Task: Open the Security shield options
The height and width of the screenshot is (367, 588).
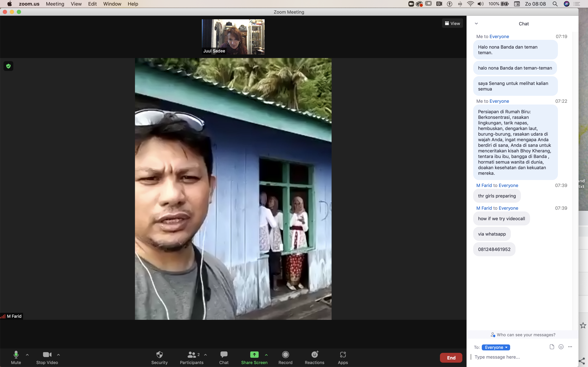Action: tap(159, 357)
